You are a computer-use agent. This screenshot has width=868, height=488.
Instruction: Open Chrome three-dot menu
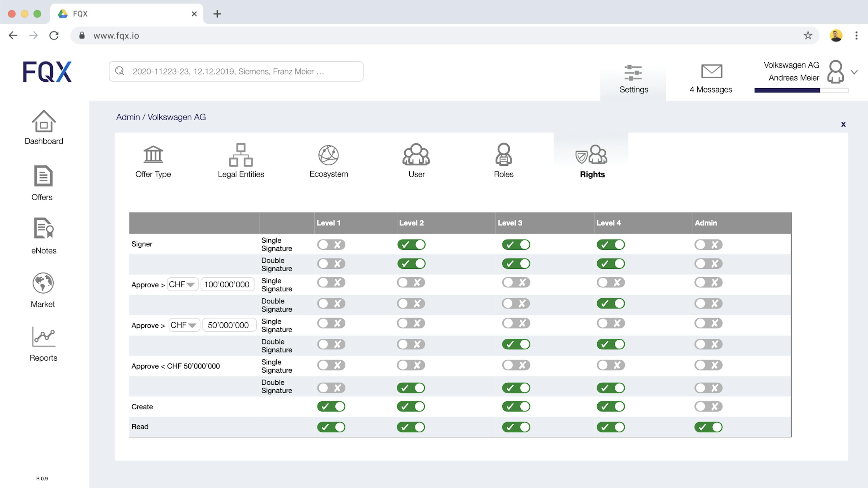[x=856, y=35]
